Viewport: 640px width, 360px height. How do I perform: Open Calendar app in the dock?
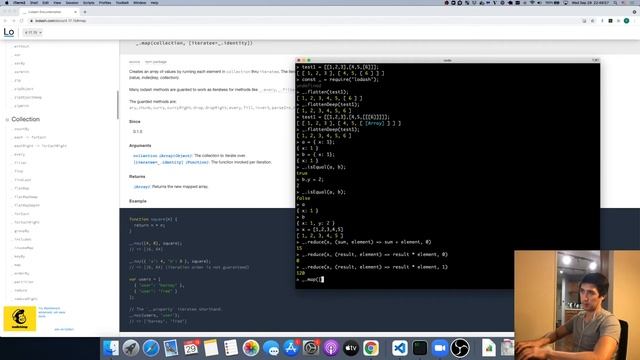point(191,348)
